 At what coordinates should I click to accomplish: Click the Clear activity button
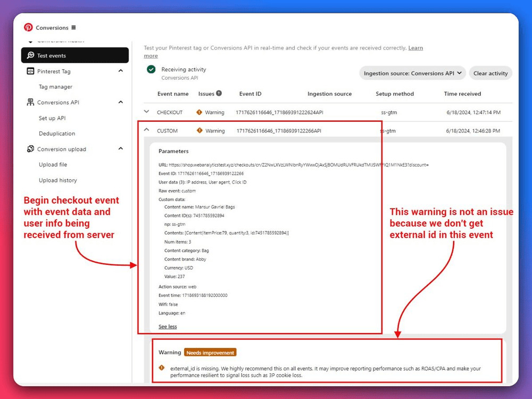tap(491, 73)
